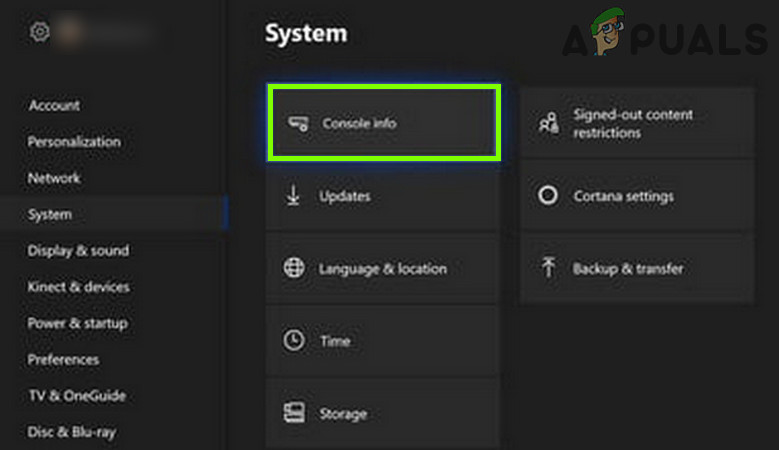Viewport: 779px width, 450px height.
Task: Open the Account settings category
Action: coord(54,106)
